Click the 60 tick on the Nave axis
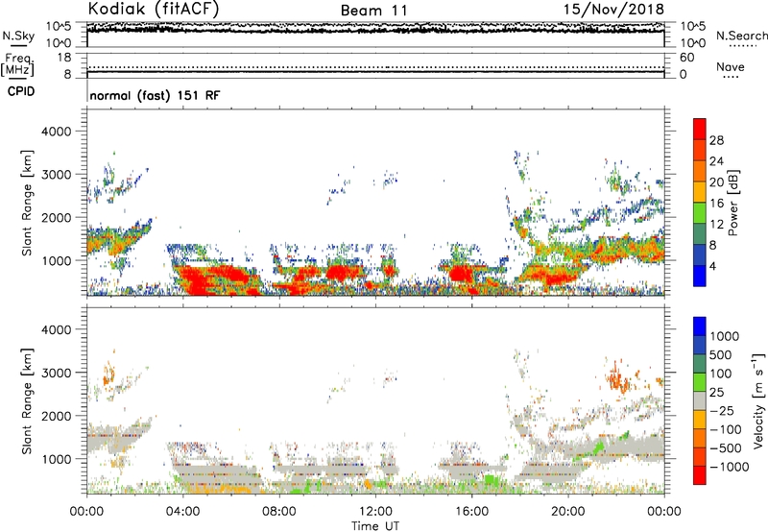768x532 pixels. click(686, 58)
